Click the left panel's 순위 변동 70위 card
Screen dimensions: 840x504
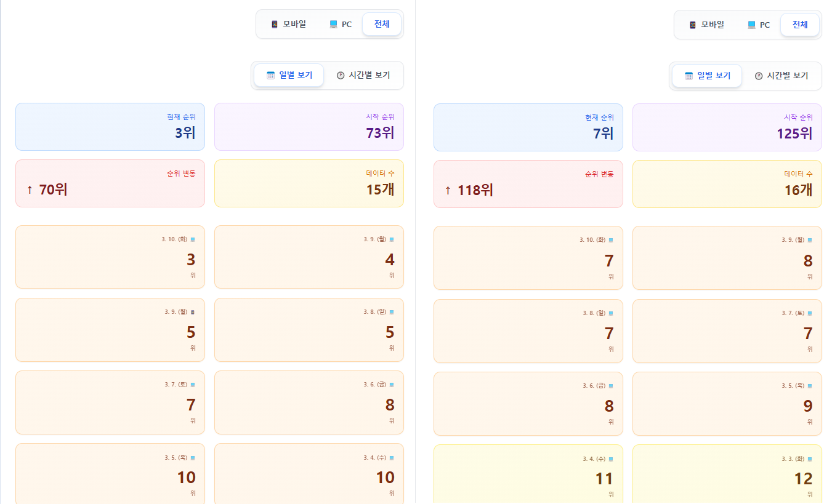tap(110, 183)
